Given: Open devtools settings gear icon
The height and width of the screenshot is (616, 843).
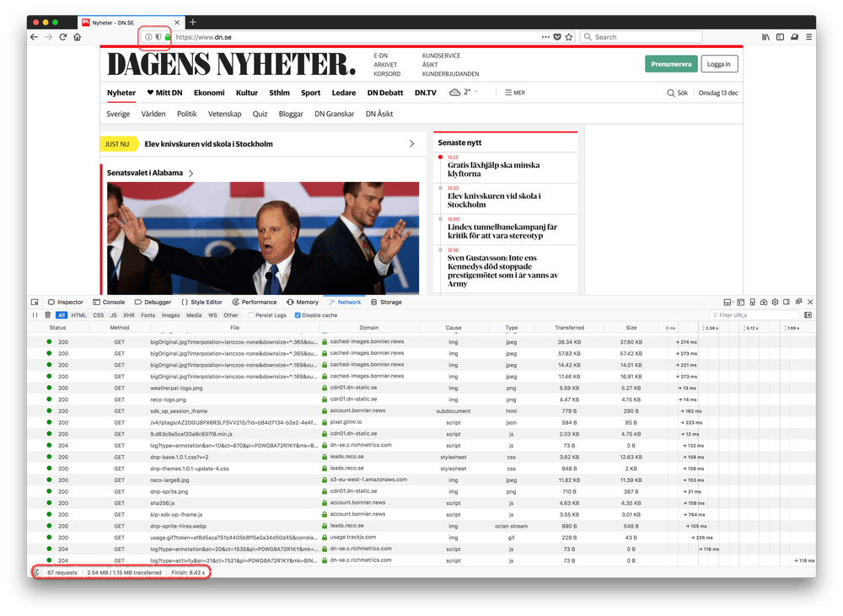Looking at the screenshot, I should tap(775, 302).
